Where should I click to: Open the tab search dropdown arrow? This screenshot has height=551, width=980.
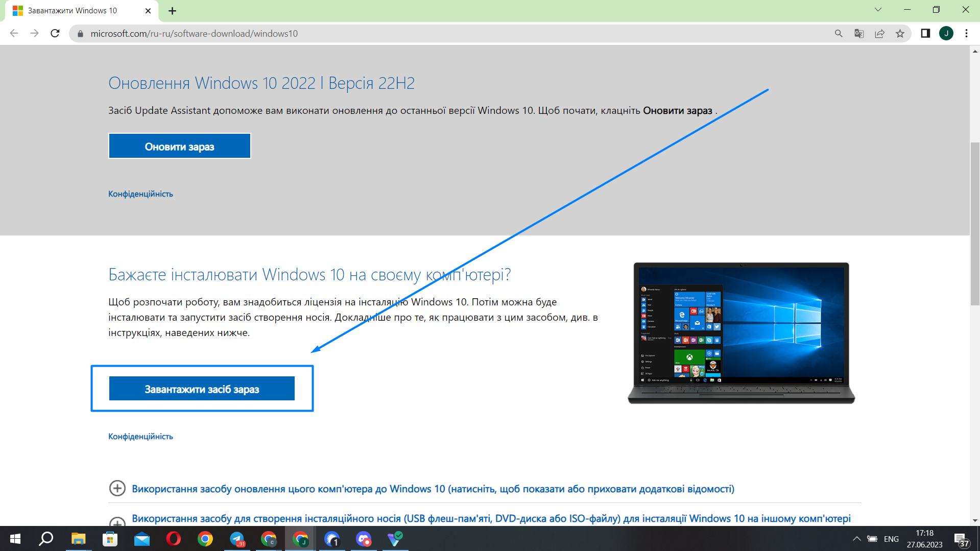tap(878, 10)
